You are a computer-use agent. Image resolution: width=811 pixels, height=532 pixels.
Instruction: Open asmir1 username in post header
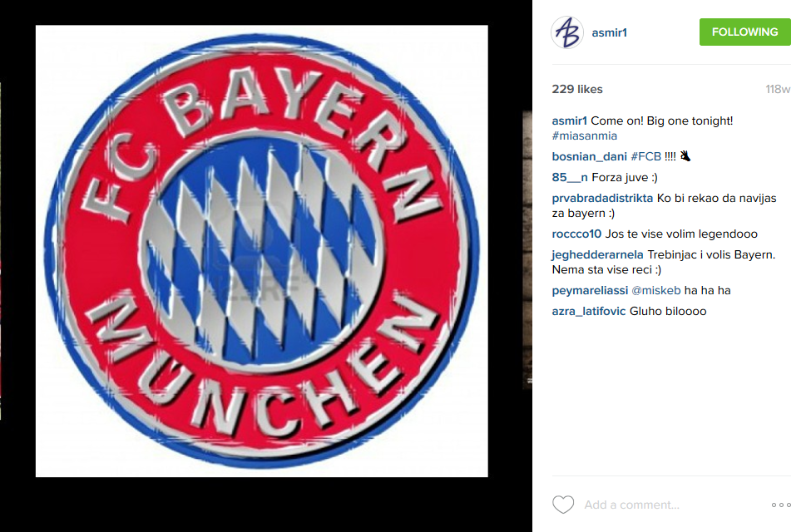tap(609, 32)
